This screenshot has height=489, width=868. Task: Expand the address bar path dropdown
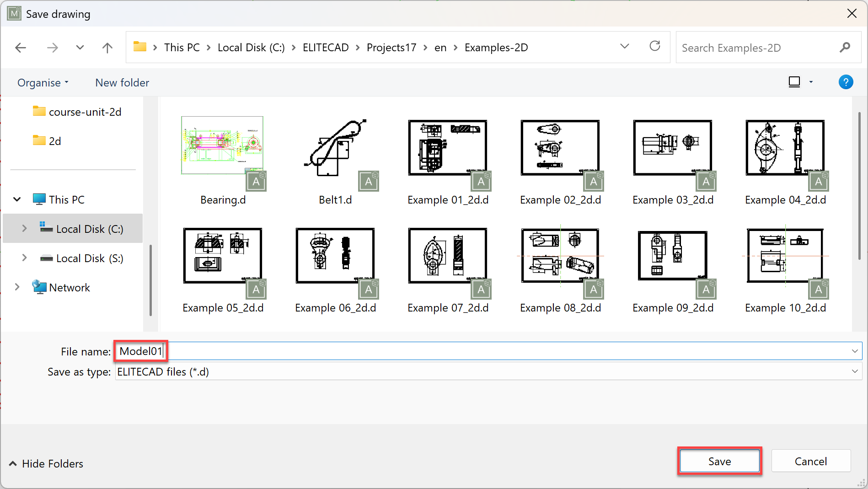pos(624,47)
